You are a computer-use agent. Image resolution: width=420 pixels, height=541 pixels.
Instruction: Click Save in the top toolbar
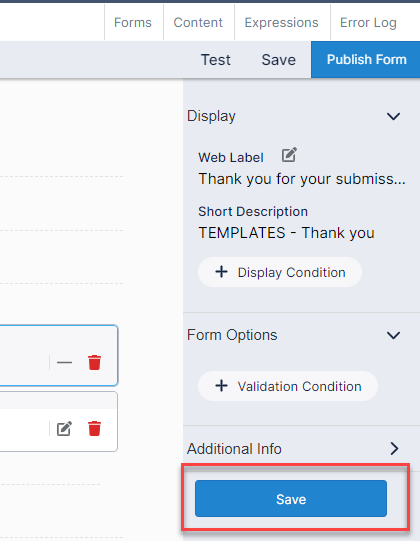pyautogui.click(x=279, y=60)
